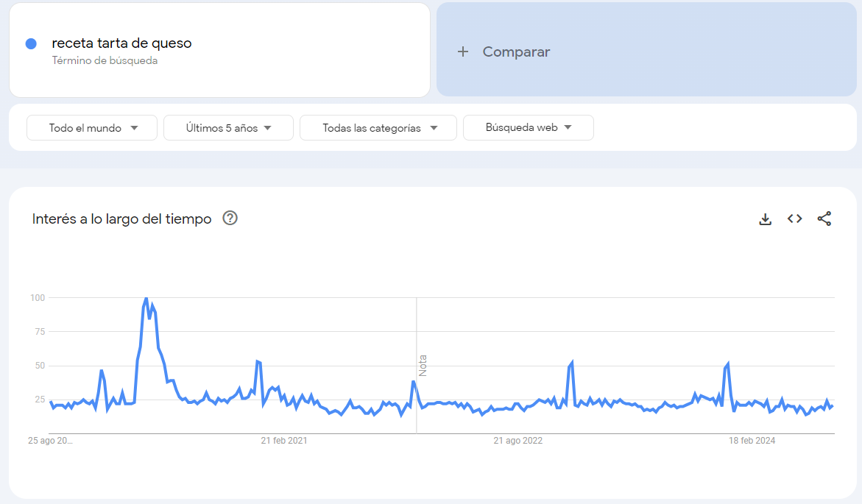862x504 pixels.
Task: Click the Interés a lo largo del tiempo heading
Action: [121, 219]
